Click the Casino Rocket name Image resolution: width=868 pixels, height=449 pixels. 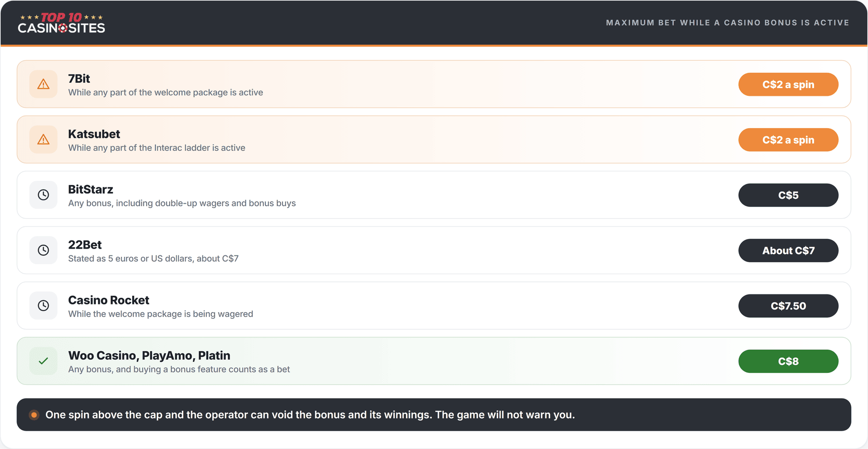108,300
